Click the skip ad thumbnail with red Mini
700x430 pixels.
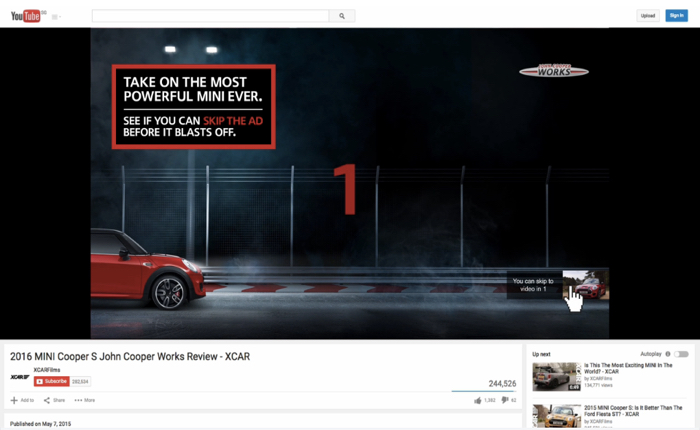[x=585, y=285]
